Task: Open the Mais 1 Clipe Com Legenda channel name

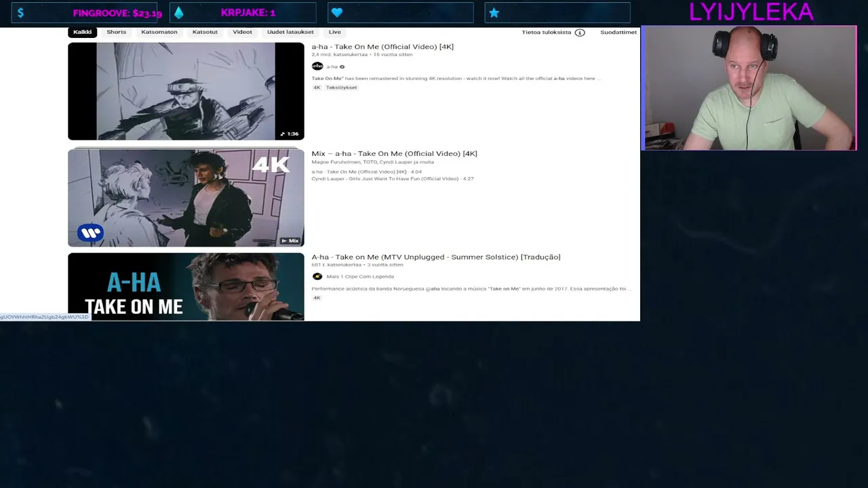Action: (x=360, y=277)
